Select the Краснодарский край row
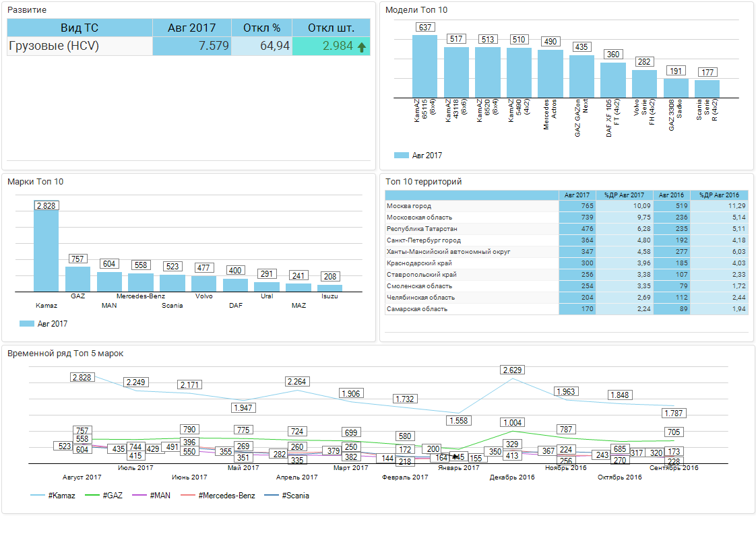 click(567, 263)
